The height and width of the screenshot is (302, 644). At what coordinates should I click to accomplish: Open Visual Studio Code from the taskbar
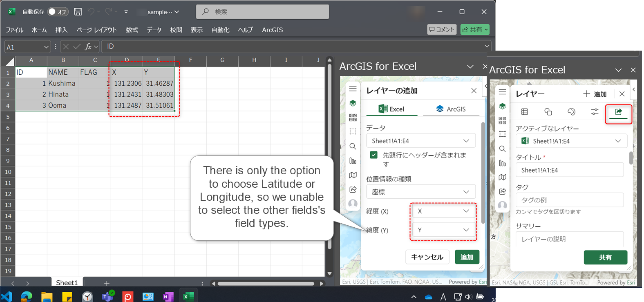[x=7, y=296]
